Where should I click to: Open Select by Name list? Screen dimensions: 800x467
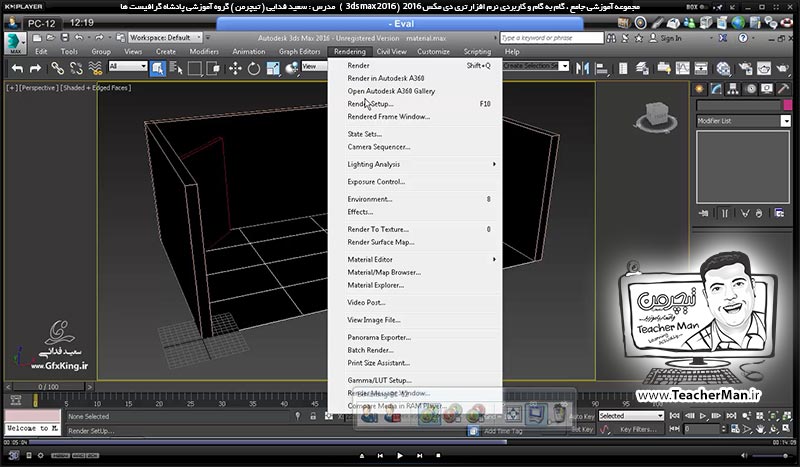[176, 68]
